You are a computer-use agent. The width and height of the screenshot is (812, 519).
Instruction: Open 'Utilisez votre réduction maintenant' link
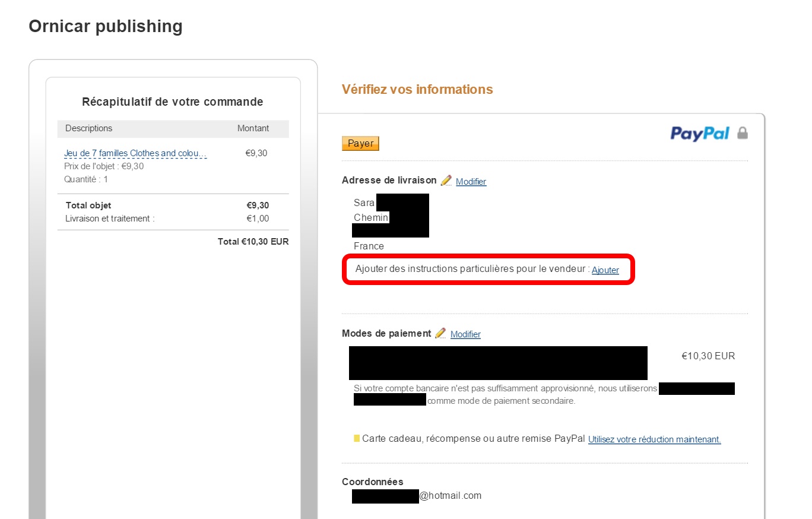(655, 439)
